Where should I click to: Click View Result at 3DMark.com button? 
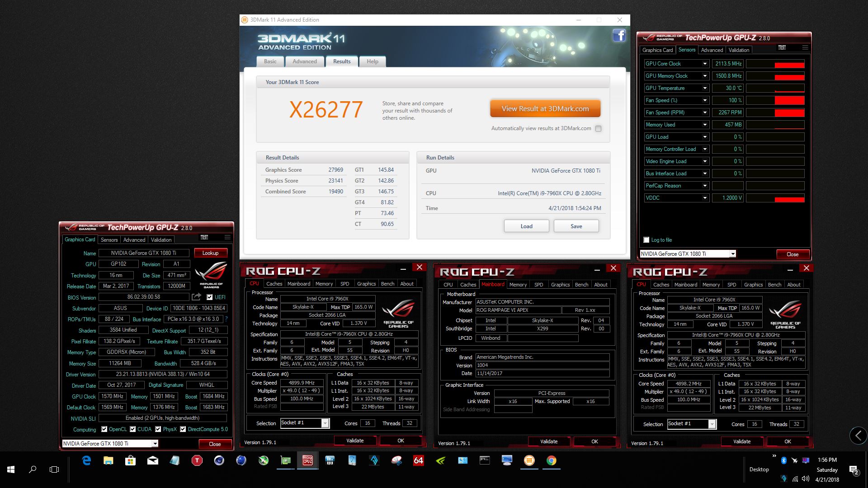click(545, 109)
